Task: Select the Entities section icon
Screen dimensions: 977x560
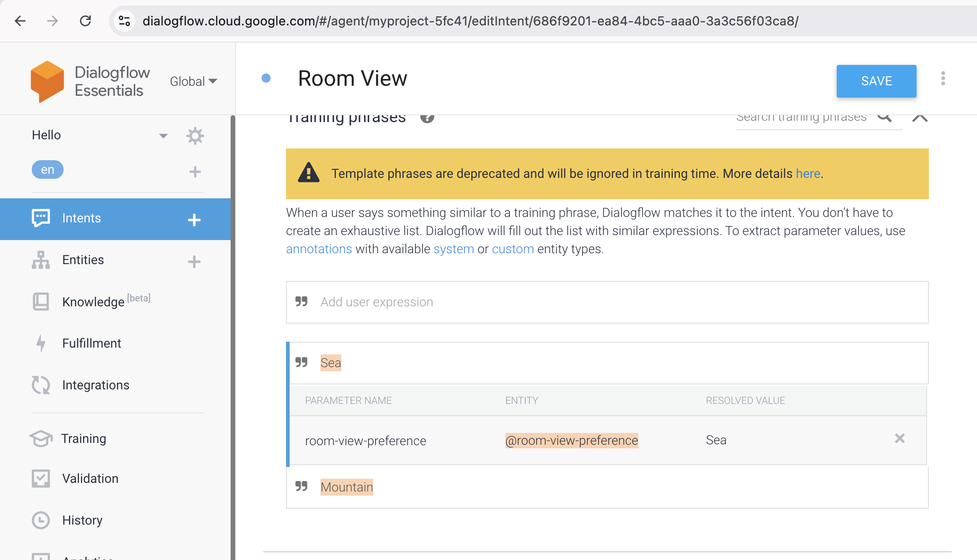Action: [x=41, y=260]
